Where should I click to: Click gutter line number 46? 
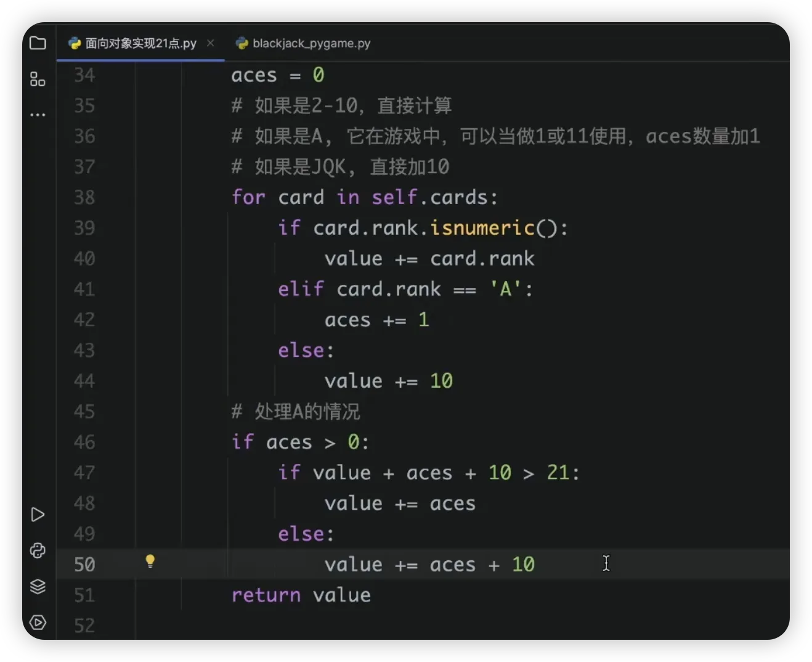click(x=84, y=442)
